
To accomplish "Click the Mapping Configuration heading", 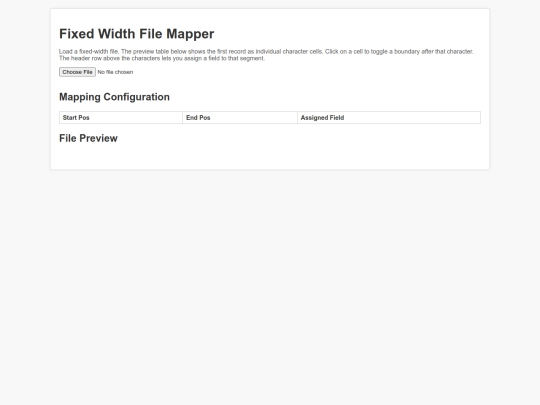I will click(x=114, y=97).
